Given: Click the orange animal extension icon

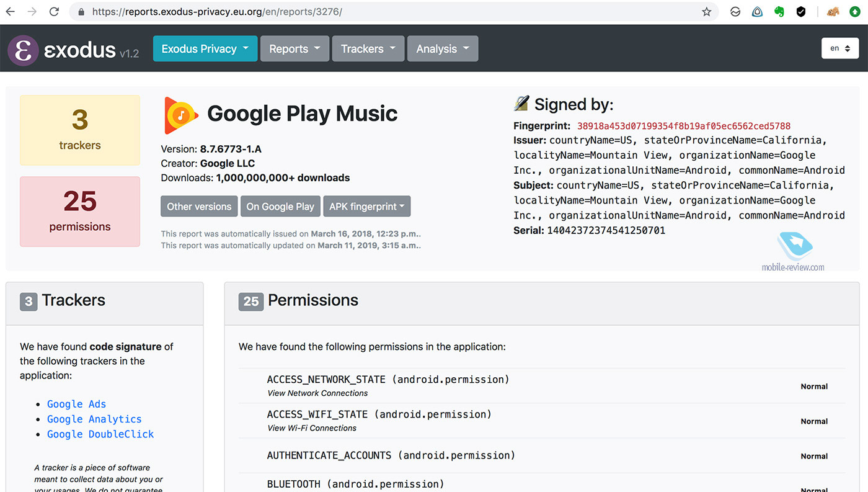Looking at the screenshot, I should click(x=833, y=12).
